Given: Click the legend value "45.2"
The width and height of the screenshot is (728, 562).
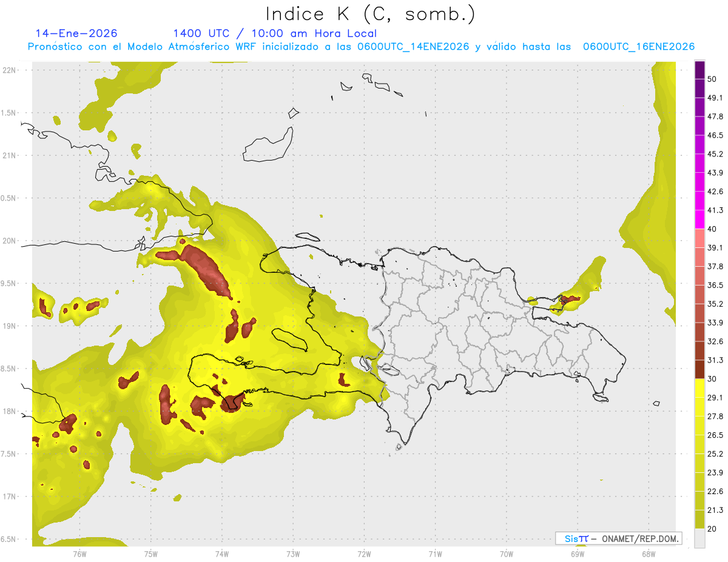Looking at the screenshot, I should pyautogui.click(x=715, y=153).
